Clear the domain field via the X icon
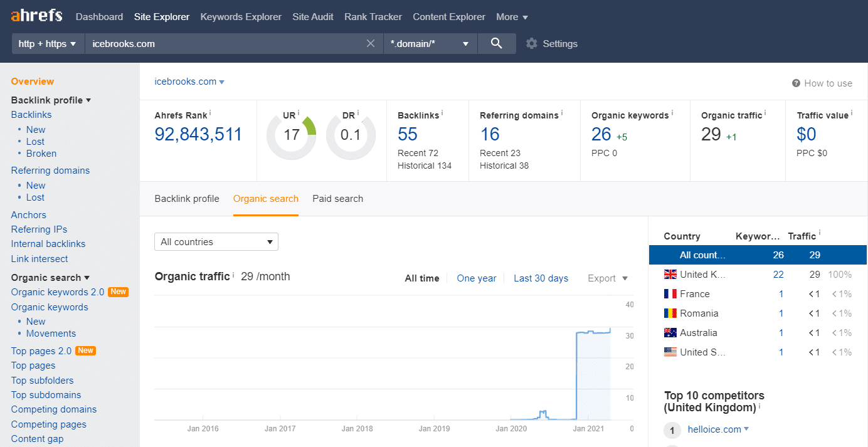 [x=370, y=43]
